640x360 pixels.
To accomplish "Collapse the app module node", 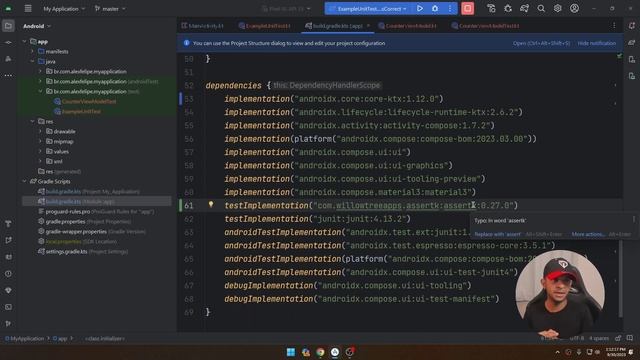I will (x=24, y=41).
